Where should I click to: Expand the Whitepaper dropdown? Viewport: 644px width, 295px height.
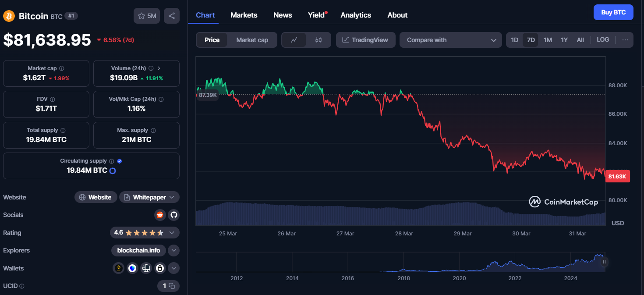149,197
